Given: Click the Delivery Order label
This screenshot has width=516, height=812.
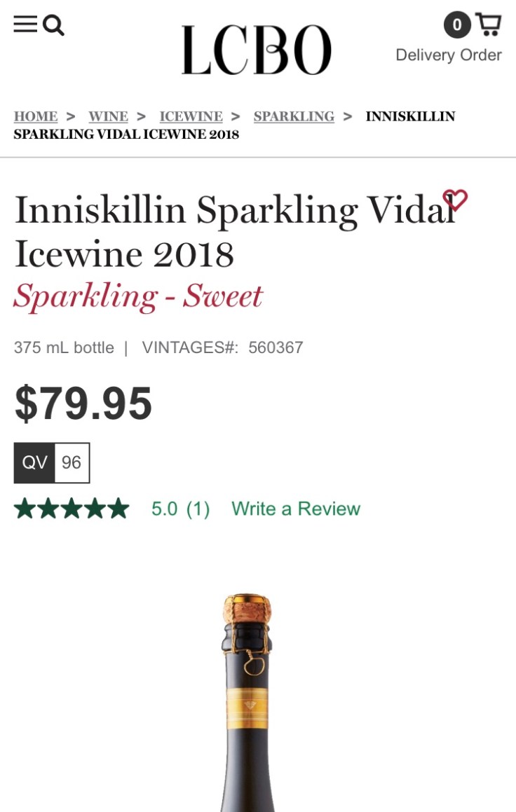Looking at the screenshot, I should click(449, 55).
